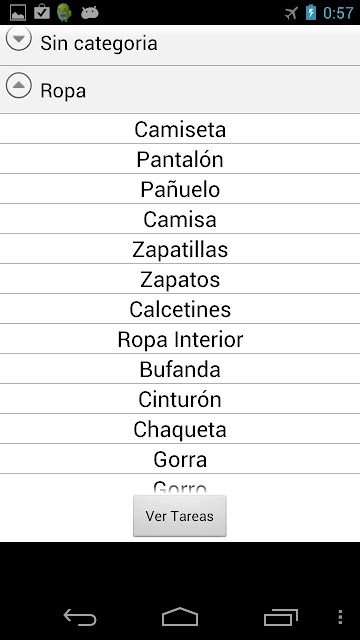
Task: Open the three-dot overflow menu
Action: [340, 618]
